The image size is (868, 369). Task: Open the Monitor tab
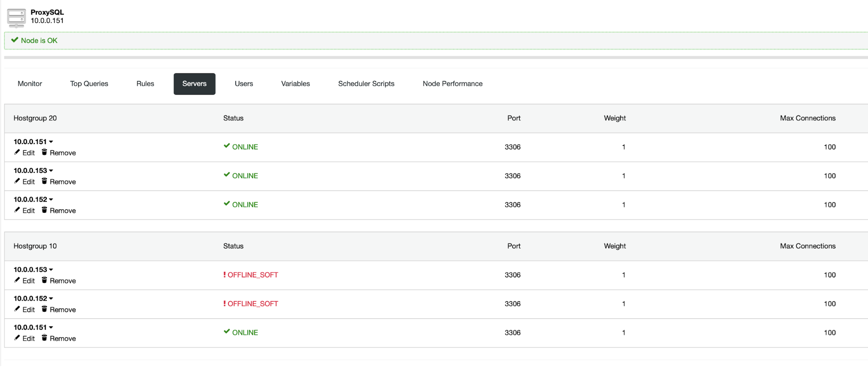point(30,84)
